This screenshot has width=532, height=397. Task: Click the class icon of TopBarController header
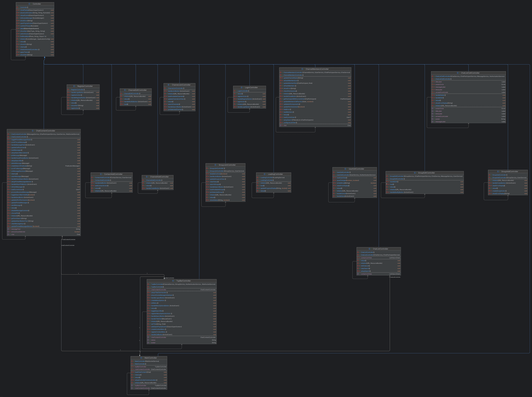(x=173, y=281)
